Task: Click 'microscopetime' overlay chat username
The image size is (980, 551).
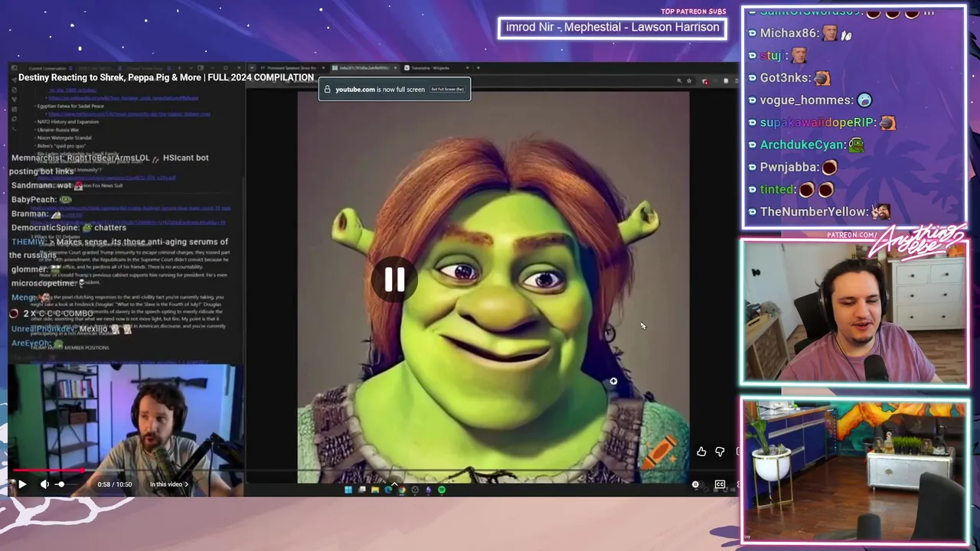Action: (43, 283)
